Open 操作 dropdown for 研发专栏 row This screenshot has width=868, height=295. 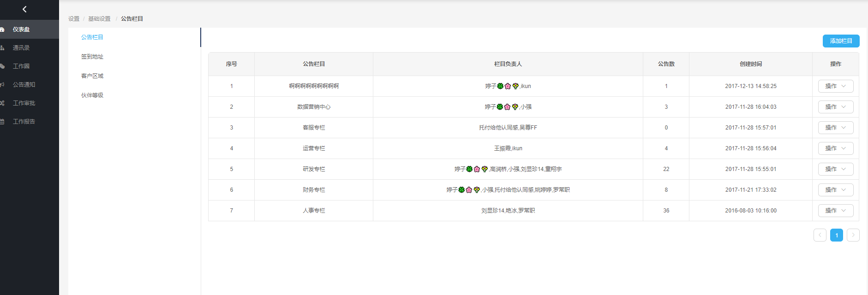point(835,169)
